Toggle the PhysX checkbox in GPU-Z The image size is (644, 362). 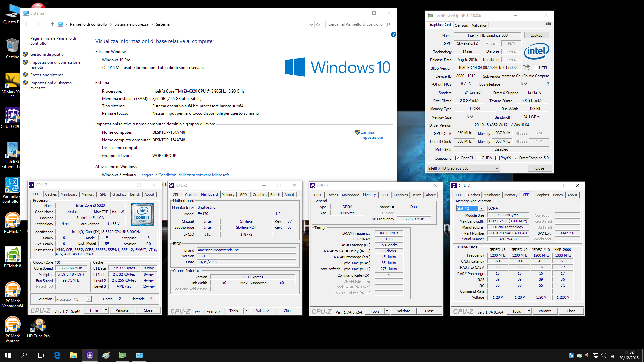(498, 158)
